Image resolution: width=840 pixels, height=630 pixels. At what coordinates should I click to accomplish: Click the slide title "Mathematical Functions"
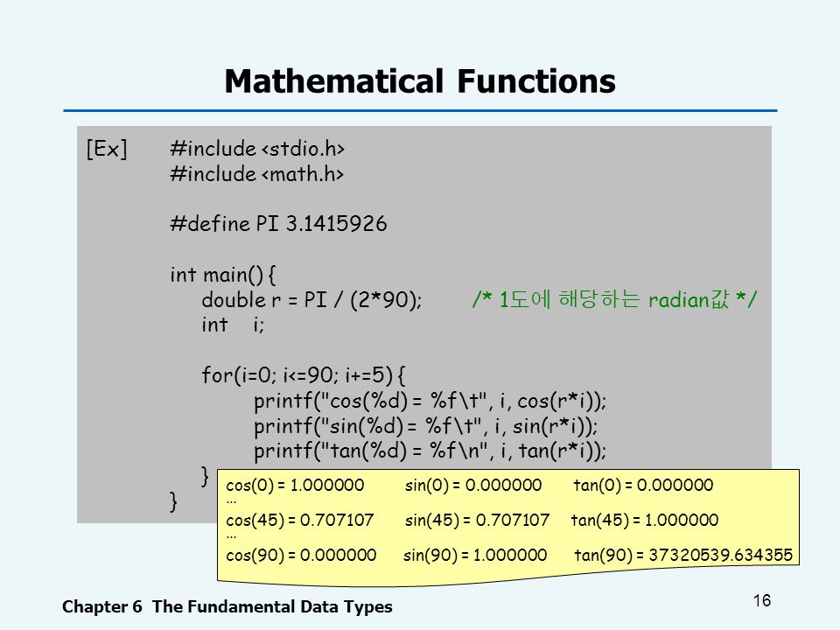[x=420, y=81]
